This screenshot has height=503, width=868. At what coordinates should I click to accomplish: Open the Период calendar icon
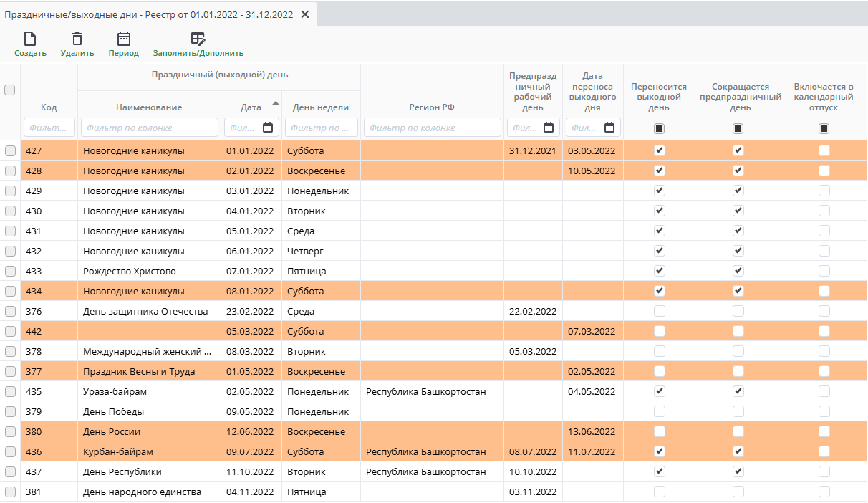click(124, 39)
